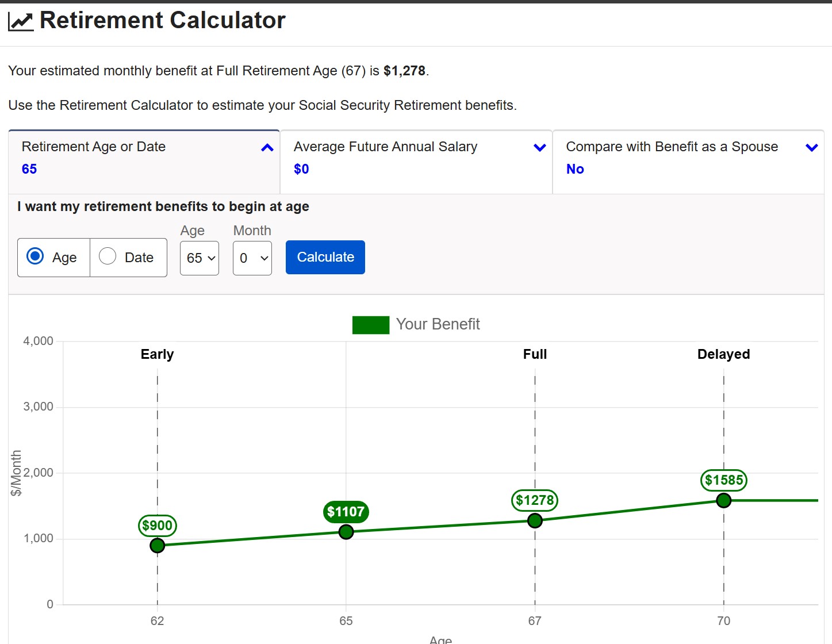Image resolution: width=832 pixels, height=644 pixels.
Task: Click the chart line icon beside Retirement Calculator
Action: (x=21, y=21)
